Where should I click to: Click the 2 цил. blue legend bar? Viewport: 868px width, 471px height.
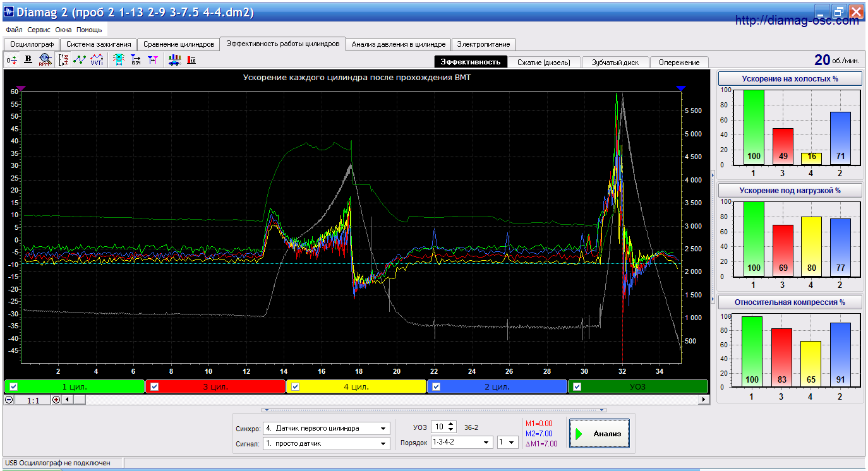(497, 386)
